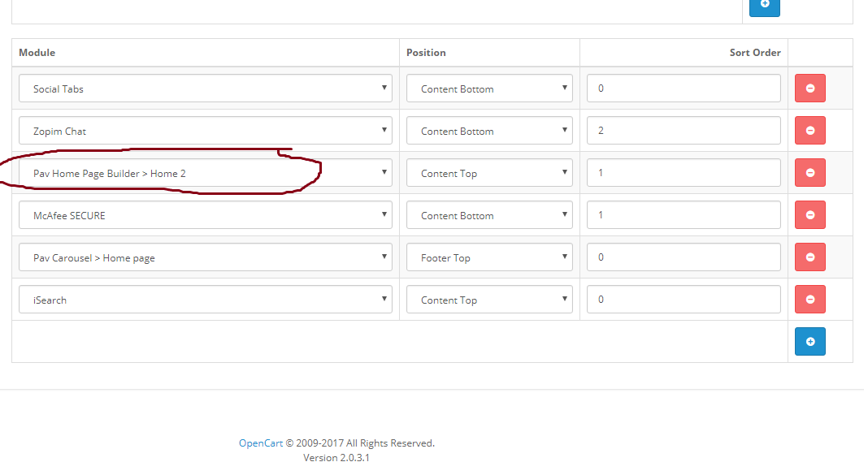Edit sort order field for Pav Carousel
The image size is (868, 475).
click(684, 257)
